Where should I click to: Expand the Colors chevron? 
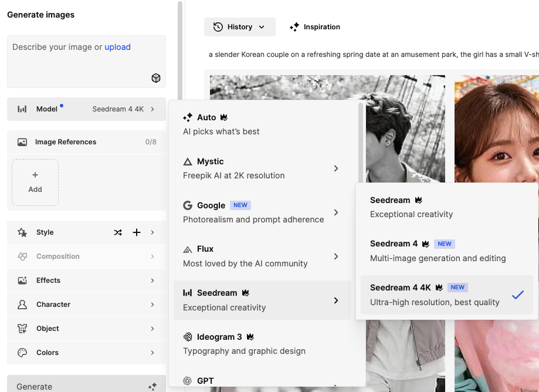[152, 353]
